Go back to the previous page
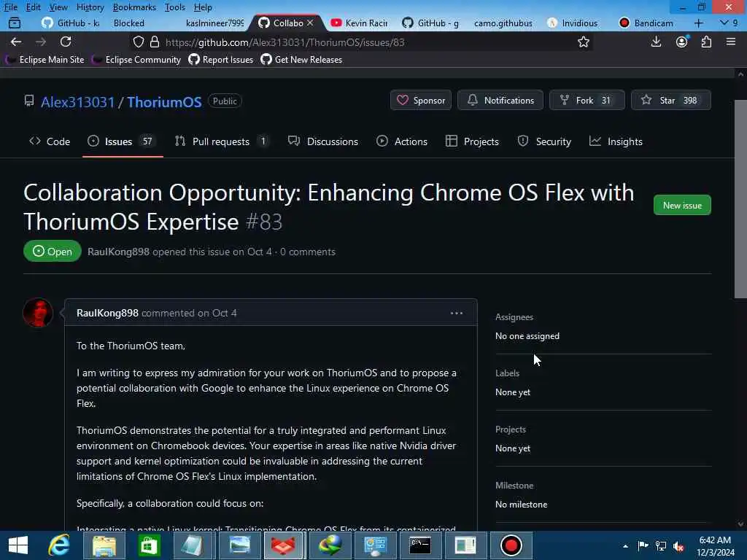This screenshot has width=747, height=560. 16,42
